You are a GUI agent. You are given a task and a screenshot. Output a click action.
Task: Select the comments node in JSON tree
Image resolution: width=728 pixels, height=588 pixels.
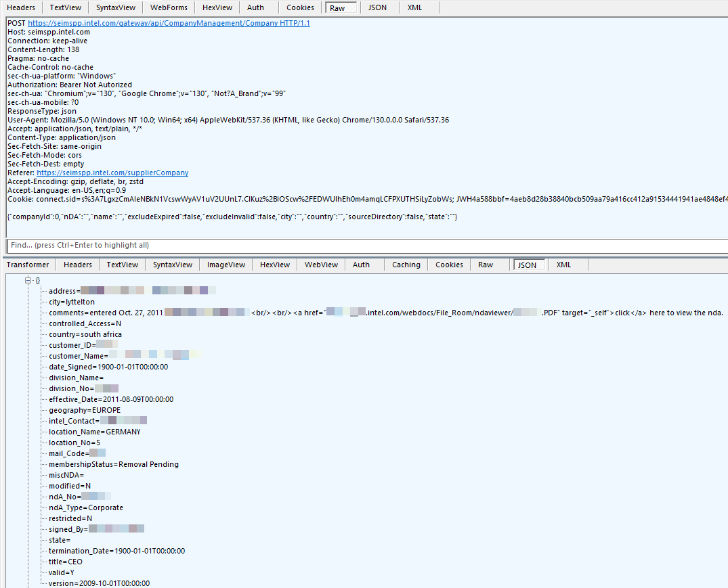point(385,313)
